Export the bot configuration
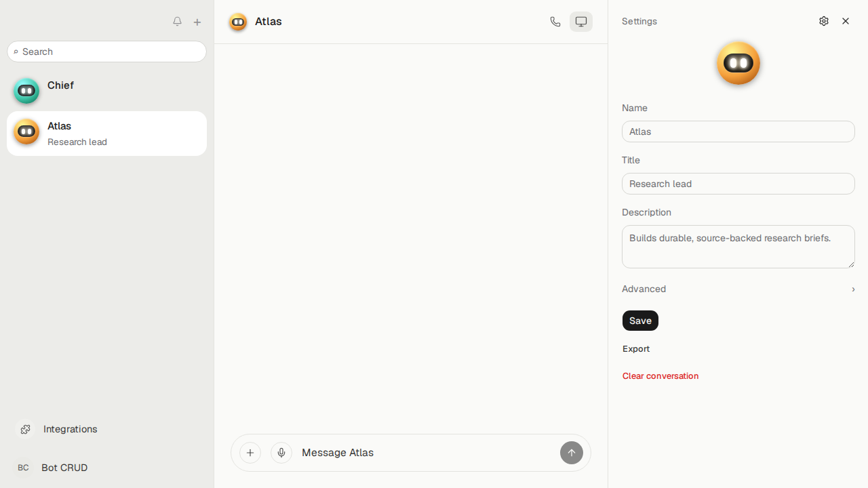 point(636,349)
